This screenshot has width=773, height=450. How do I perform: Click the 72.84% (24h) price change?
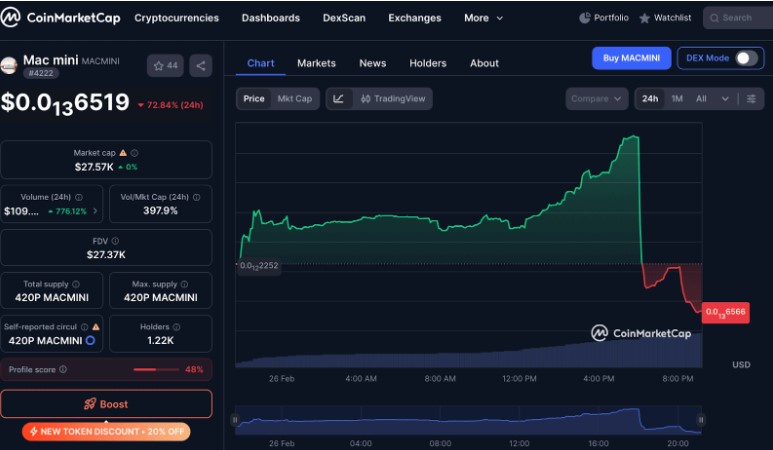171,105
